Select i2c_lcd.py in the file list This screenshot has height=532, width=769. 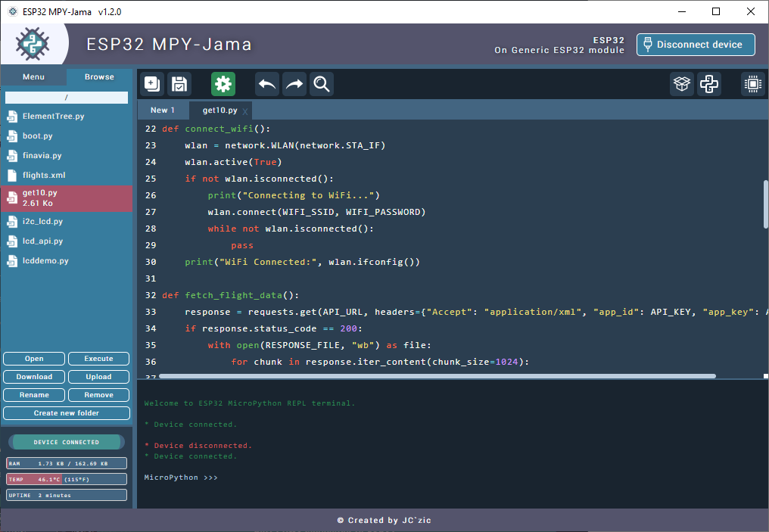tap(66, 222)
